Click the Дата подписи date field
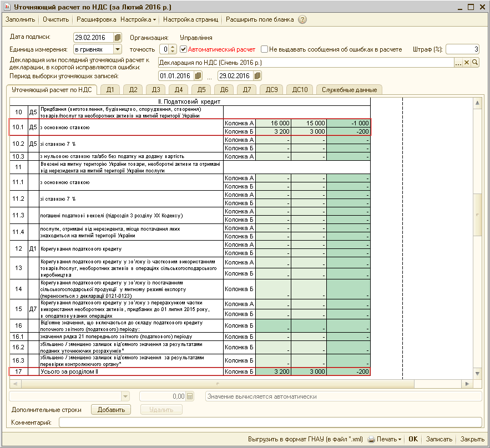The width and height of the screenshot is (490, 448). [94, 38]
